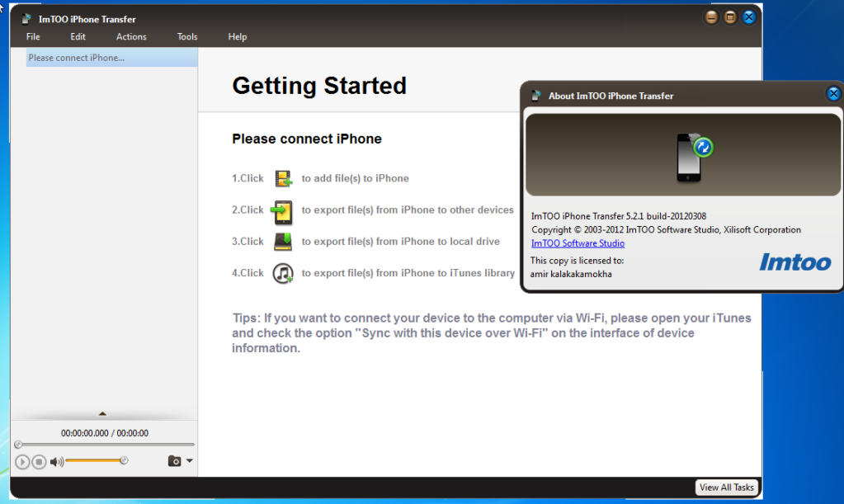844x504 pixels.
Task: Click the '00:00:00.000 / 00:00:00' time display
Action: coord(105,433)
